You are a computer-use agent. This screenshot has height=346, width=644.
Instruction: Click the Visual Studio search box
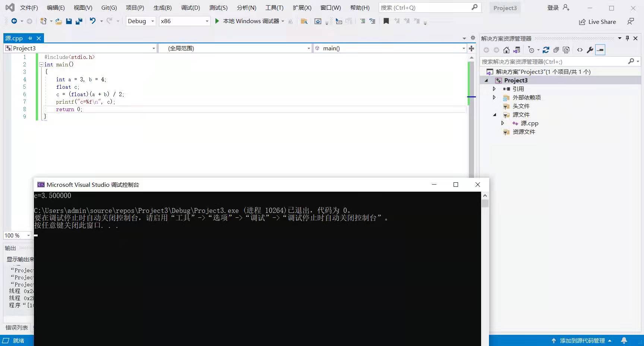[x=430, y=7]
